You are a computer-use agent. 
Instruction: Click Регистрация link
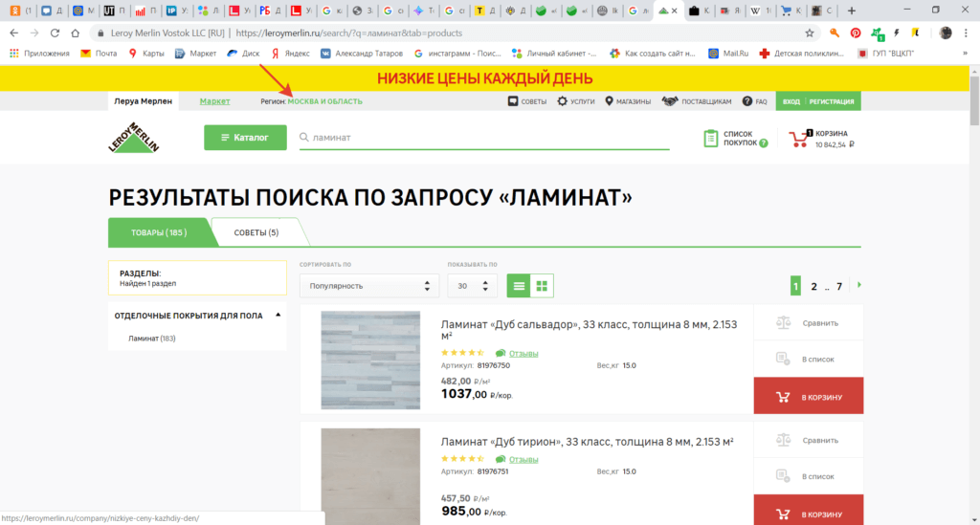click(x=832, y=101)
